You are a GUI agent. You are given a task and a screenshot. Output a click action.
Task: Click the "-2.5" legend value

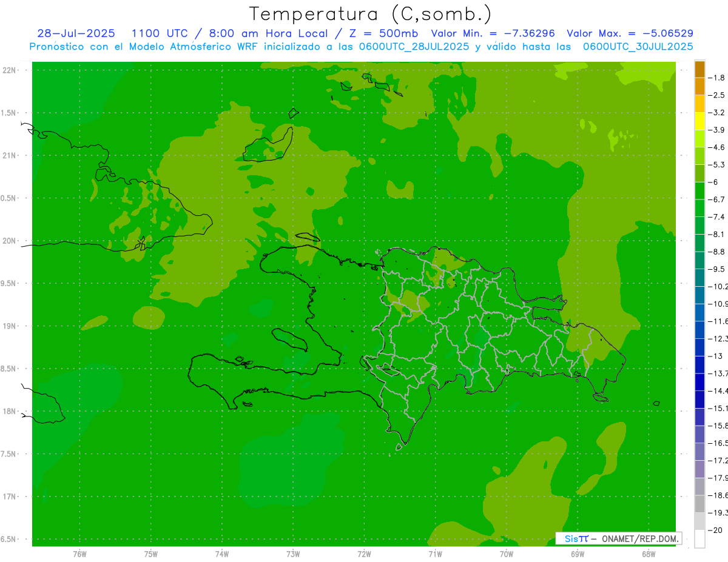pos(717,95)
